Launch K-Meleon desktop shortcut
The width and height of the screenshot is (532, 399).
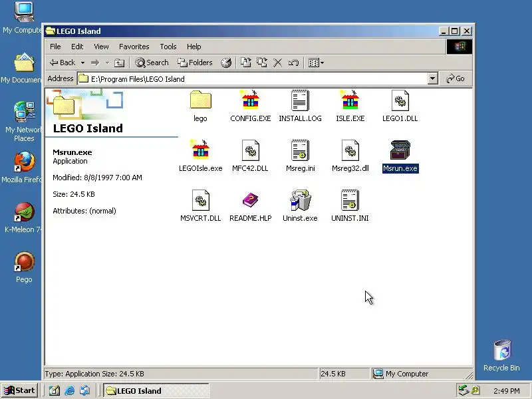(23, 217)
